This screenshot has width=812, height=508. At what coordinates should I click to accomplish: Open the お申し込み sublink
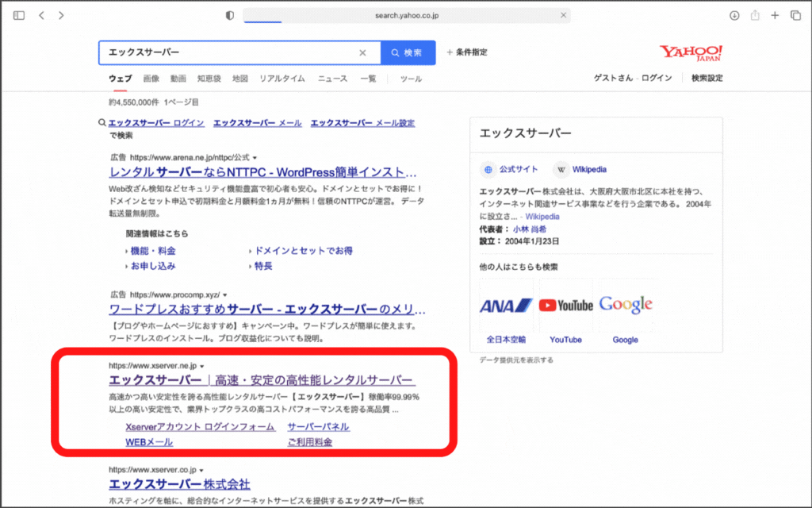[153, 267]
